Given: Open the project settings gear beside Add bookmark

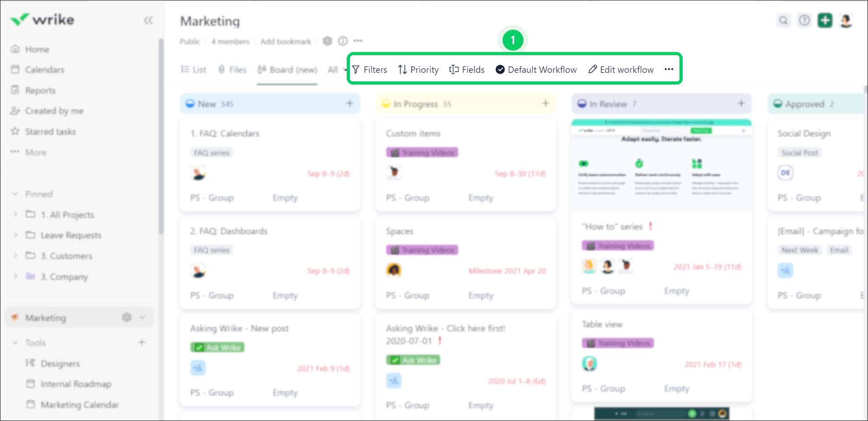Looking at the screenshot, I should coord(327,41).
